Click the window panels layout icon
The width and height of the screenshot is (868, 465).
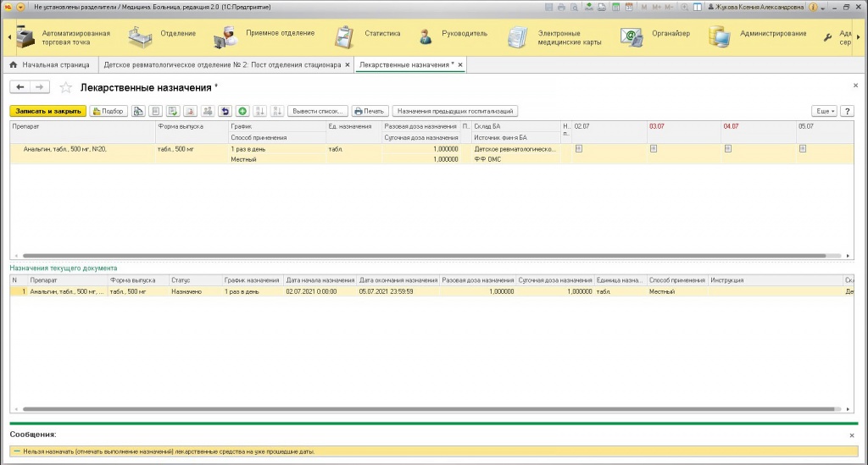698,7
